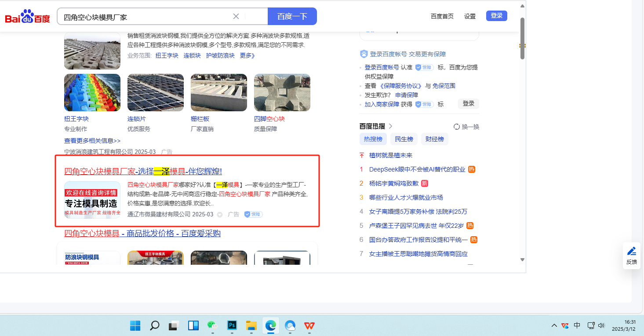Screen dimensions: 644x336
Task: Click the gray 登录 button in the guarantee panel
Action: (469, 104)
